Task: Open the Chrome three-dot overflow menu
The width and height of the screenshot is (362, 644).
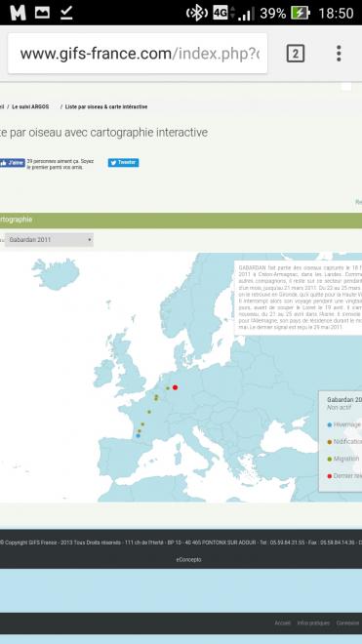Action: pyautogui.click(x=339, y=54)
